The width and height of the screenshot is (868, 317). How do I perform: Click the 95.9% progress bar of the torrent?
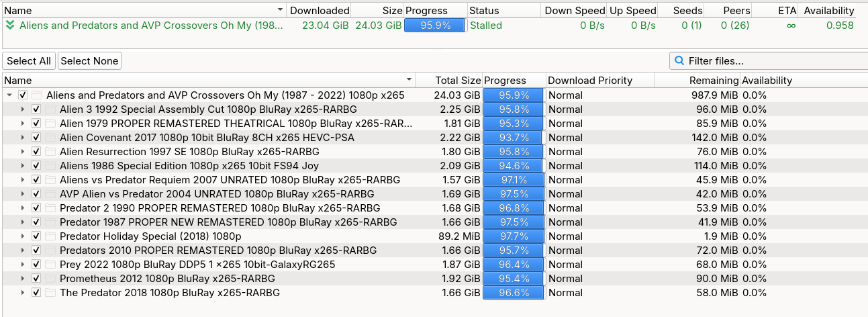(x=435, y=26)
